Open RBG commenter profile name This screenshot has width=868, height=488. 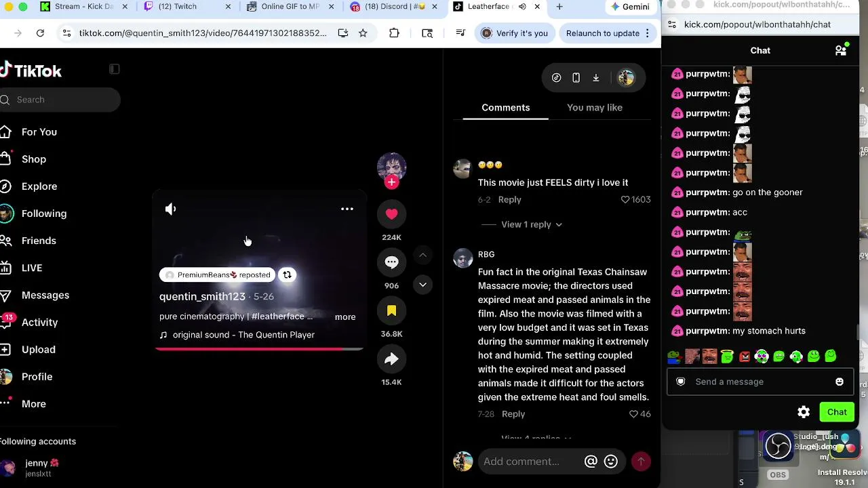(486, 254)
